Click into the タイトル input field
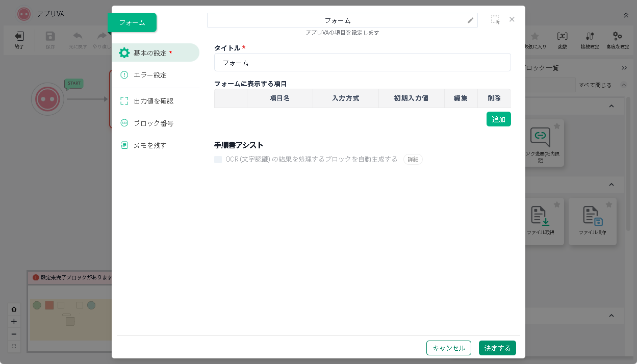637x364 pixels. coord(362,63)
